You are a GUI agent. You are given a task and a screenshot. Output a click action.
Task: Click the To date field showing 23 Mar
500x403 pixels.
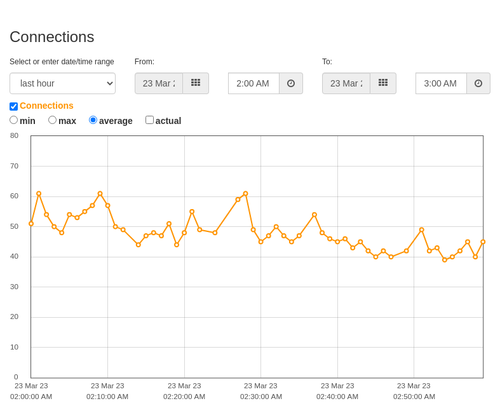pos(346,83)
